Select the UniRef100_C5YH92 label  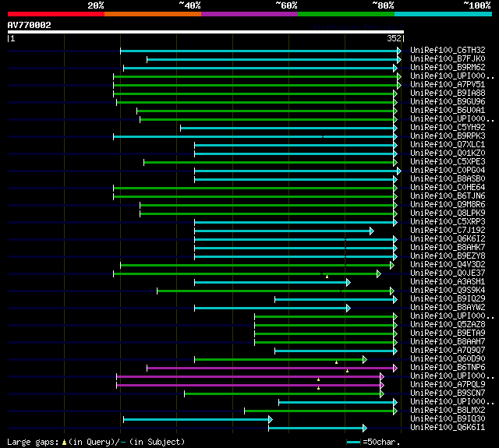[448, 128]
